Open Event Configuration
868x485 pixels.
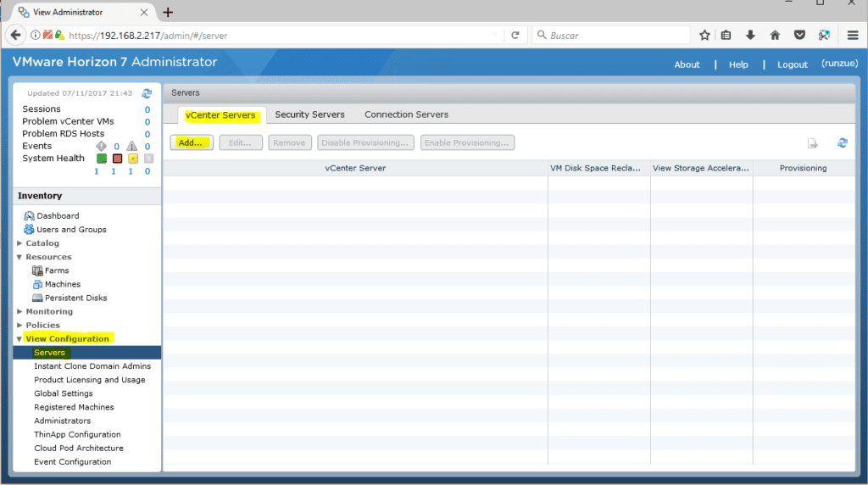pyautogui.click(x=73, y=462)
